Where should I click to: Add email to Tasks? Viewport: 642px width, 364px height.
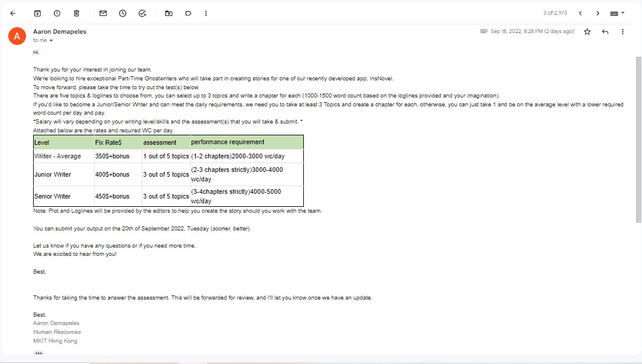[x=142, y=14]
